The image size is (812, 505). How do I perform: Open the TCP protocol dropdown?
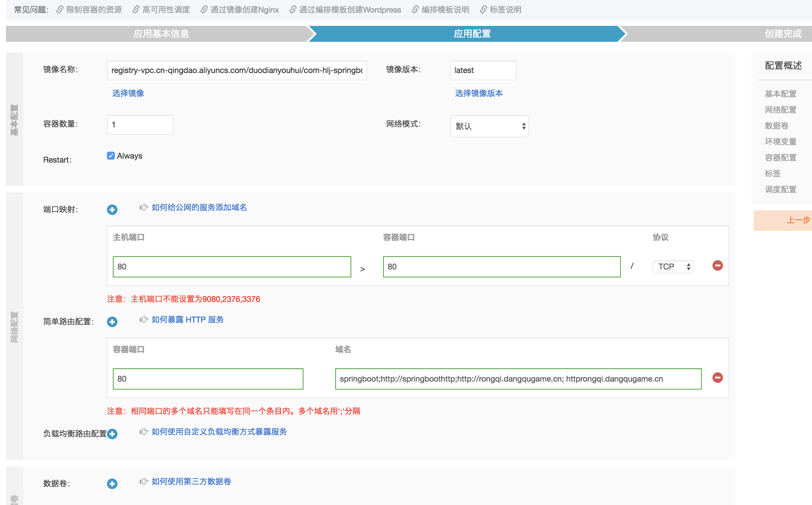pyautogui.click(x=673, y=266)
